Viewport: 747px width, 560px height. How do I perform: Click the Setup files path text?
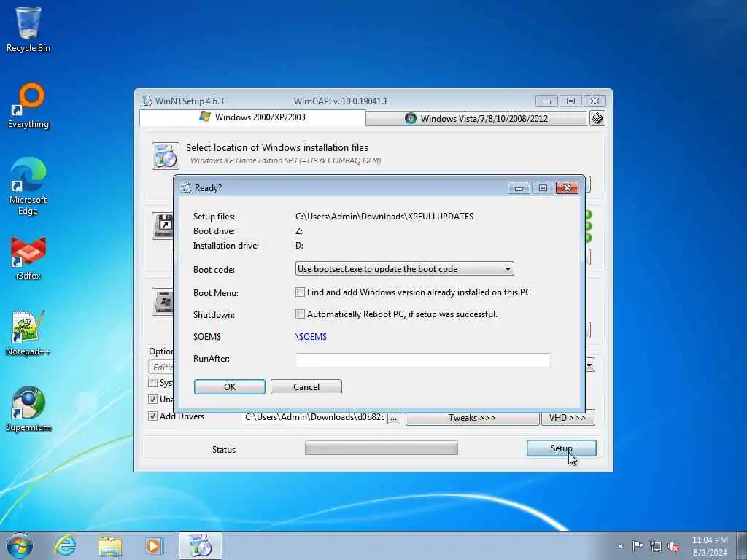pos(384,216)
